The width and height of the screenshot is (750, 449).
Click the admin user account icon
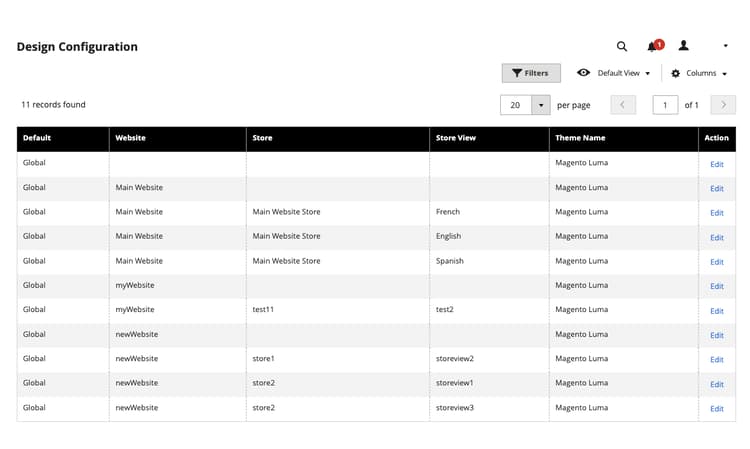coord(684,45)
